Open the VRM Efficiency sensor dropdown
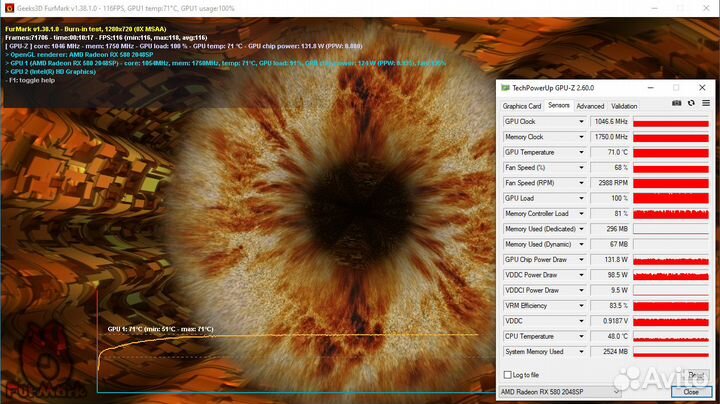 581,305
